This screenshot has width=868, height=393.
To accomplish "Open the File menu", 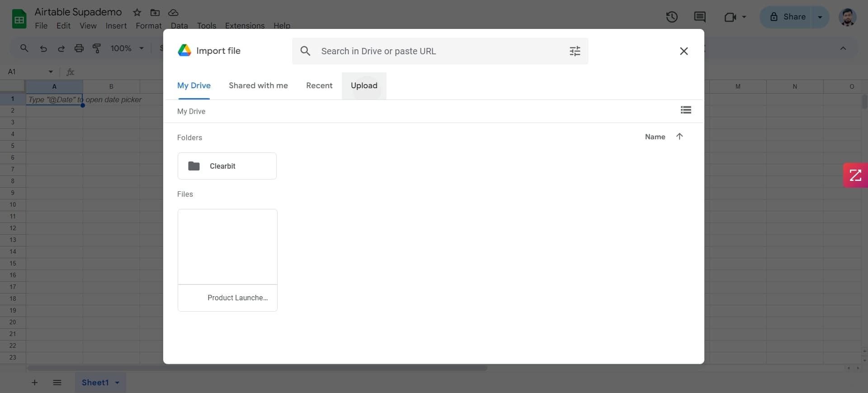I will point(41,26).
